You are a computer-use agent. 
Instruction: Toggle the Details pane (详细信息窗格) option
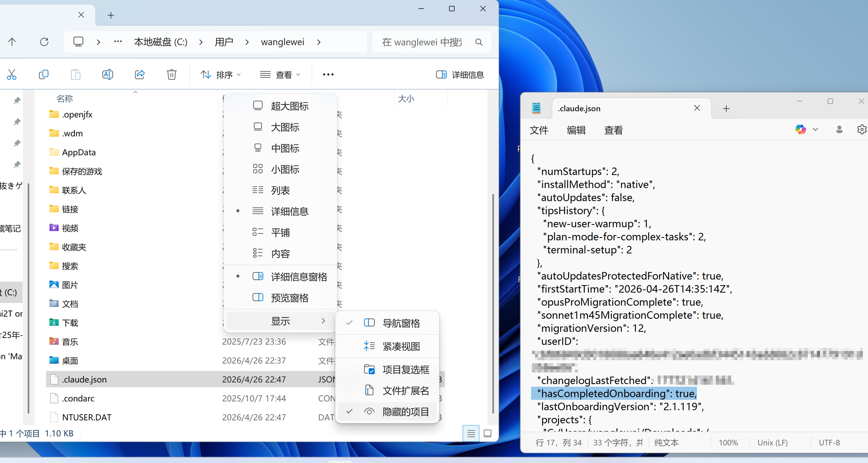tap(280, 277)
